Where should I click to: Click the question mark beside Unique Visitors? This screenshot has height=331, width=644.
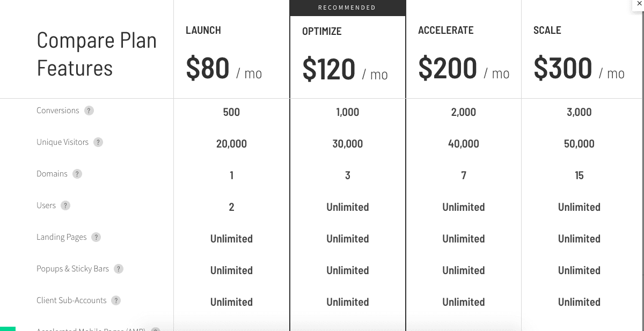point(98,142)
